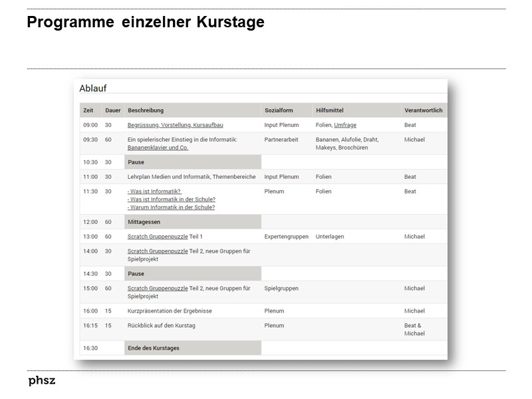Select the 'Zeit' column header
This screenshot has width=532, height=399.
[x=88, y=110]
